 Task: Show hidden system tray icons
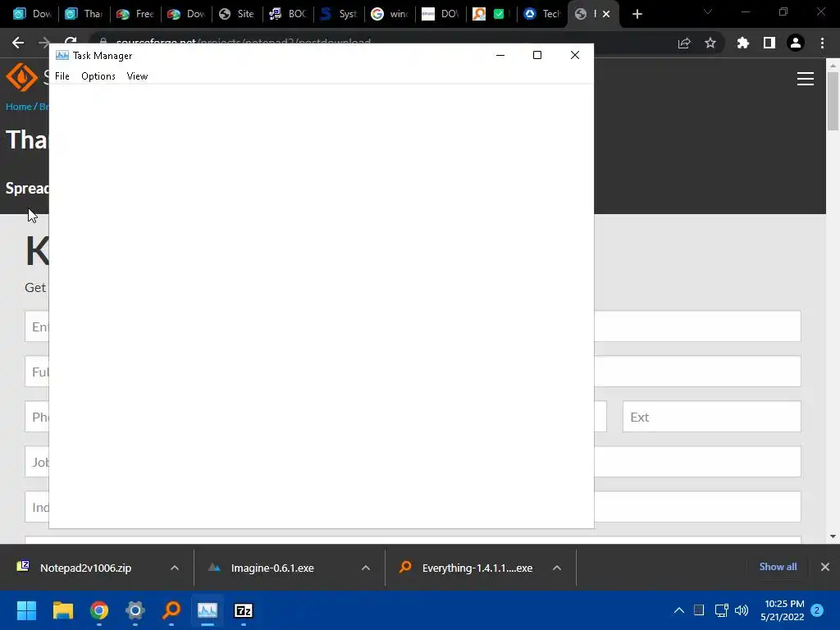pyautogui.click(x=678, y=610)
